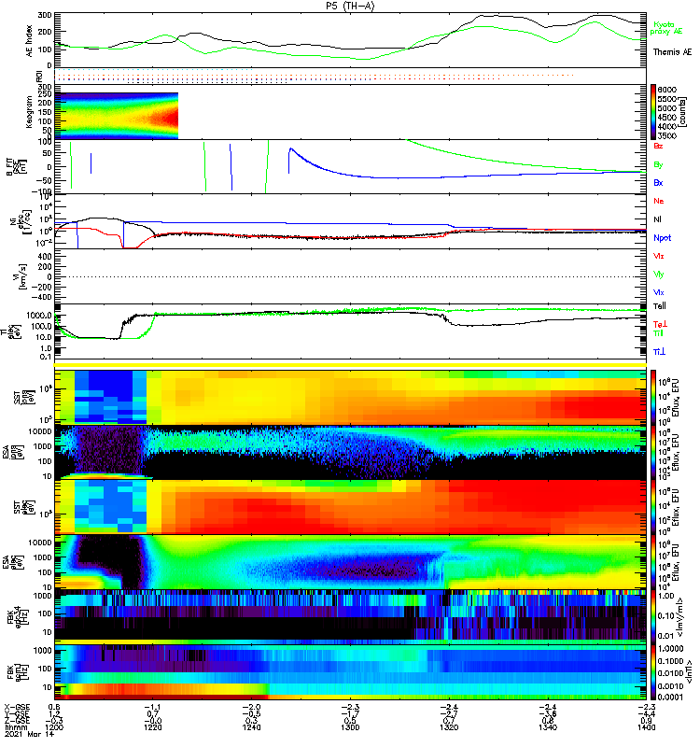
Task: Click the "2021 Mar 14" date label
Action: (30, 734)
